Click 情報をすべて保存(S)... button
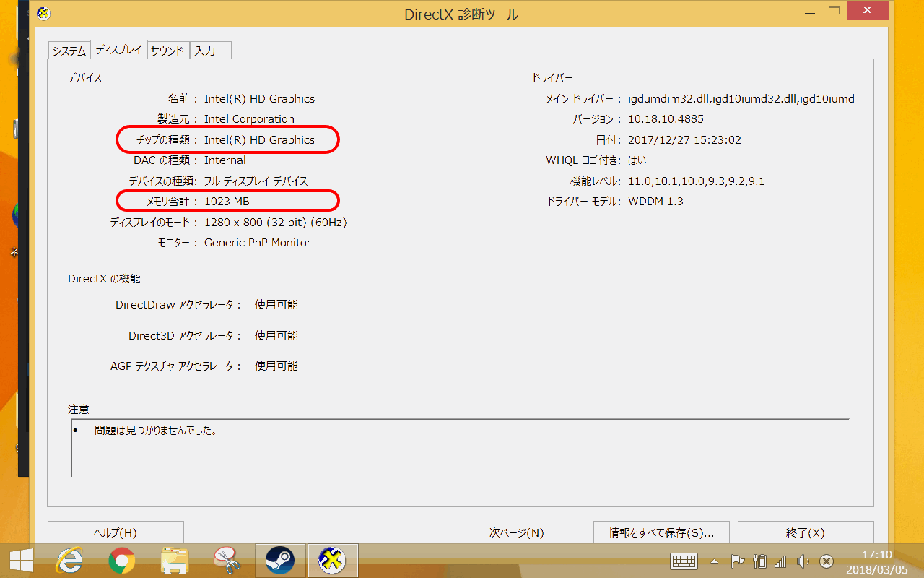Viewport: 924px width, 578px height. tap(661, 532)
